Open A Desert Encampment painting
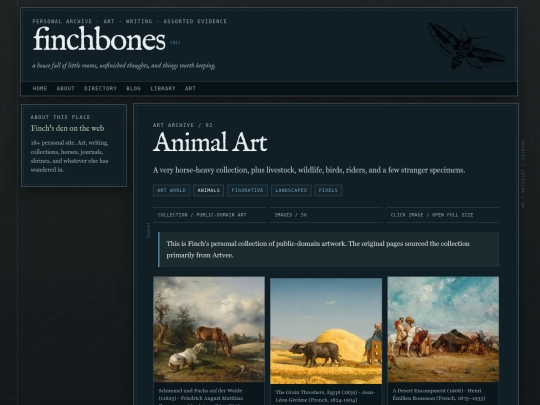The width and height of the screenshot is (540, 405). click(x=443, y=329)
